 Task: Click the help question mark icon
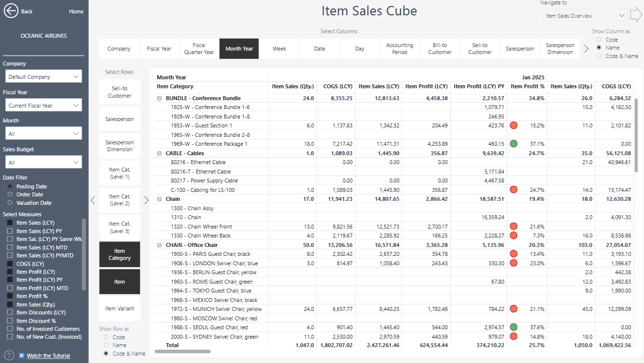[x=9, y=355]
